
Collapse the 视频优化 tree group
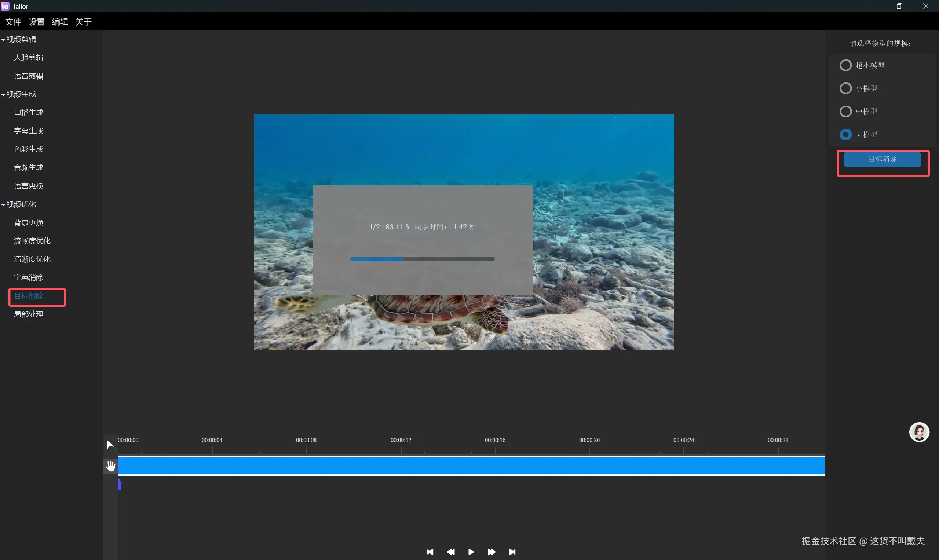[x=3, y=205]
